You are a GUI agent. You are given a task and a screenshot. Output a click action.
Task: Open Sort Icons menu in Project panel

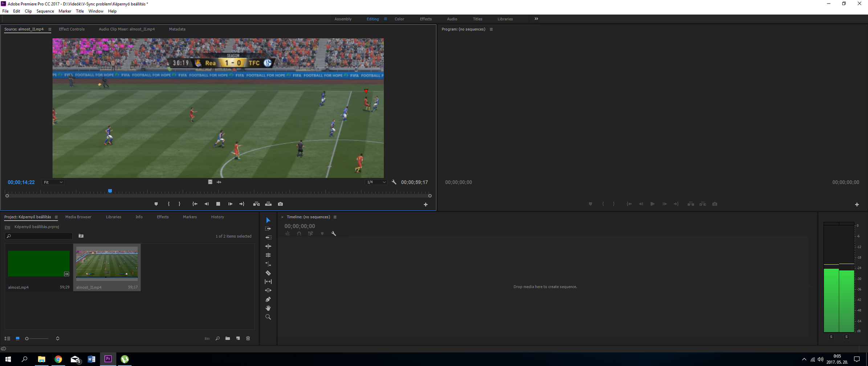(57, 338)
